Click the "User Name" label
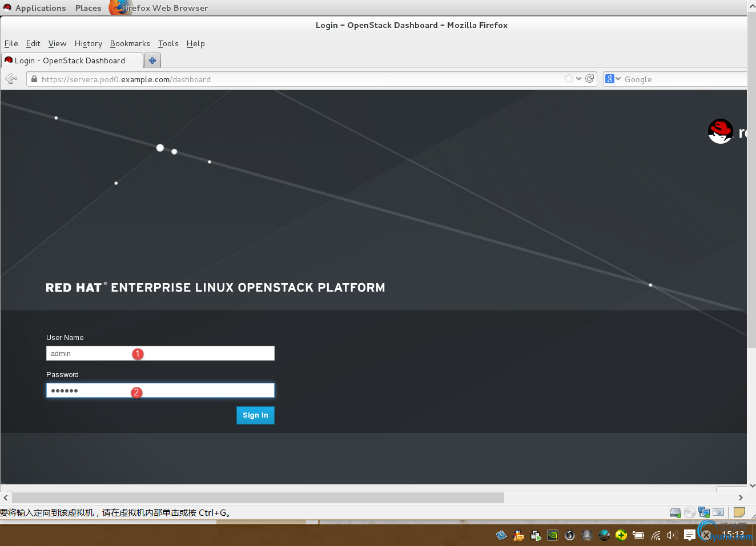 click(65, 338)
